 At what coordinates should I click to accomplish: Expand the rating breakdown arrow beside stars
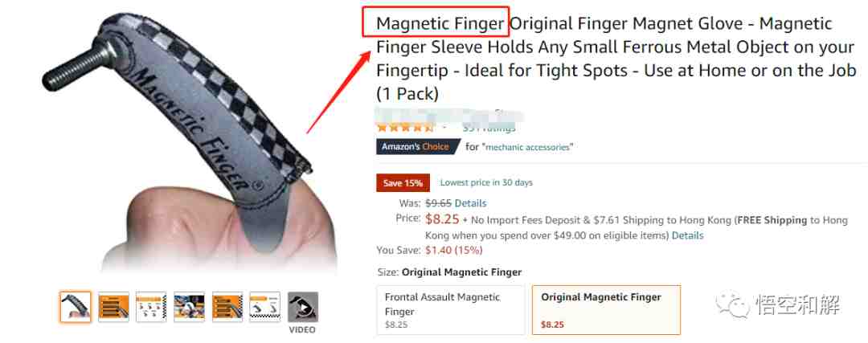click(x=444, y=128)
